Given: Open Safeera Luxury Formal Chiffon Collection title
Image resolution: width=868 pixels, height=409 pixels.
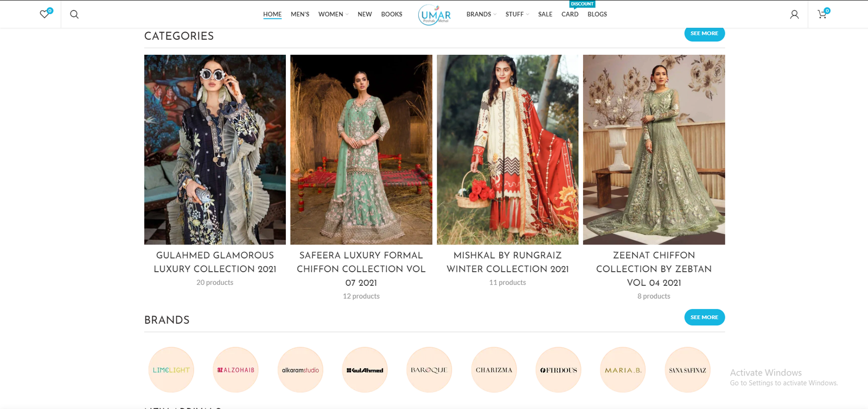Looking at the screenshot, I should (x=361, y=269).
